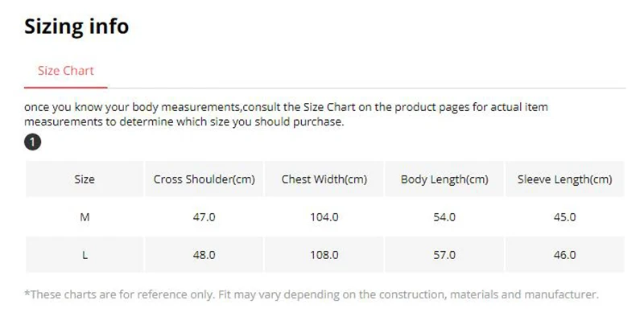Click the Sizing info heading
Screen dimensions: 644x325
(76, 27)
